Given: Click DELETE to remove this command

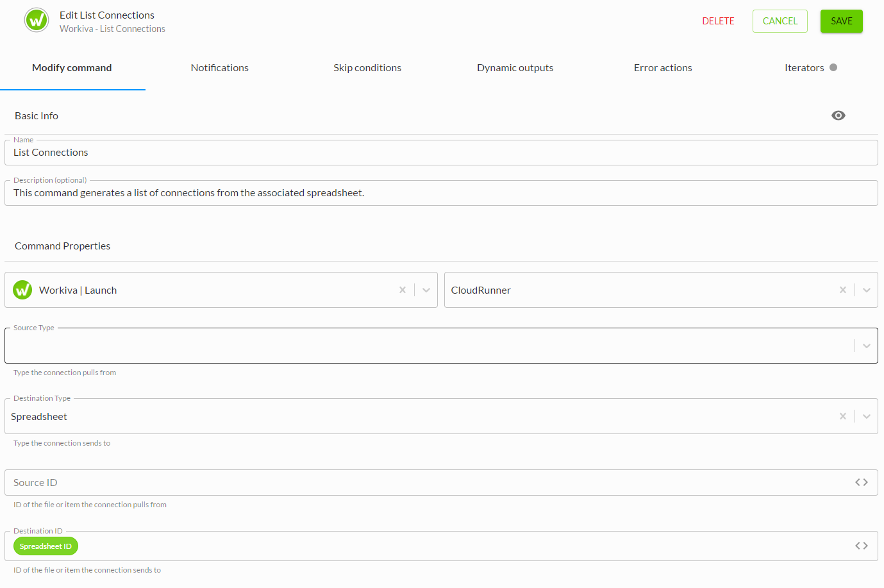Looking at the screenshot, I should tap(718, 21).
